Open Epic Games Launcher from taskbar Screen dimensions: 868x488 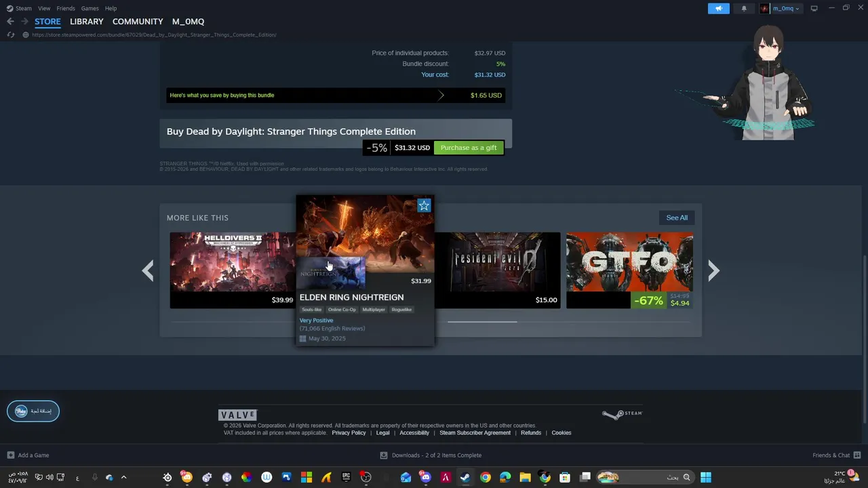tap(347, 477)
